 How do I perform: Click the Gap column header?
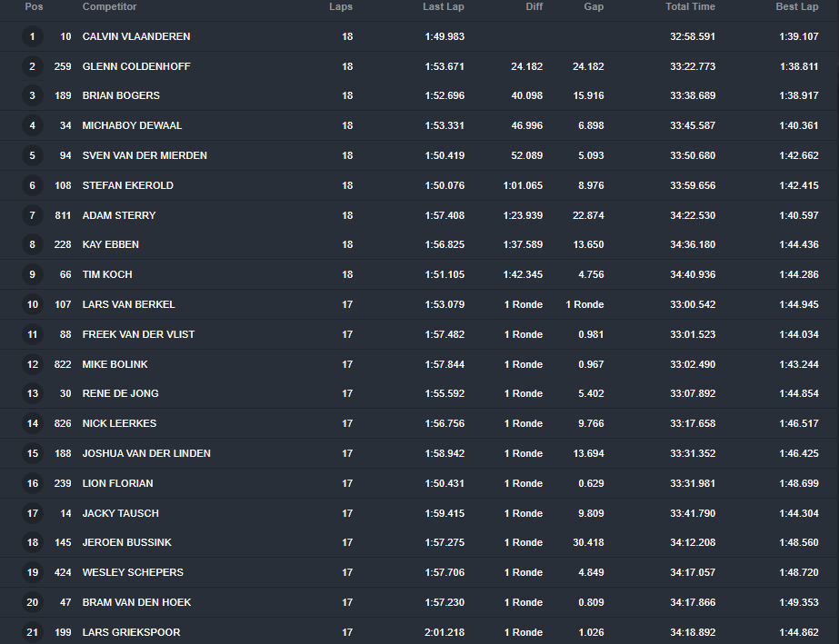click(594, 7)
